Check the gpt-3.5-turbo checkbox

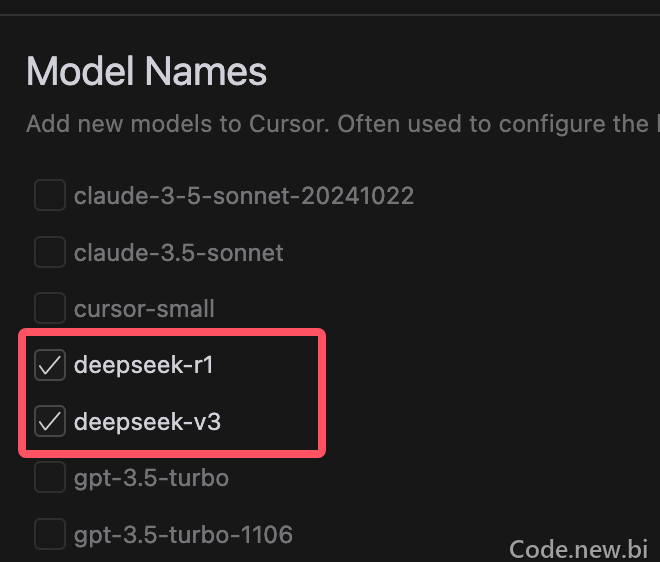(50, 477)
